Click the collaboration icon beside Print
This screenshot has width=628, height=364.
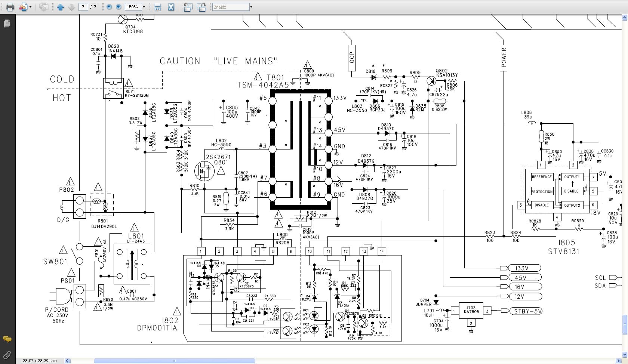(23, 7)
